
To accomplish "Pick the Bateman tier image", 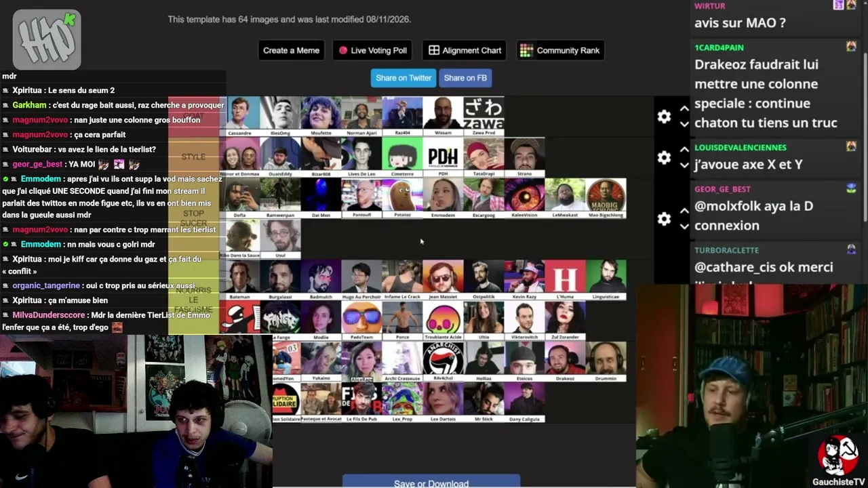I will tap(239, 279).
